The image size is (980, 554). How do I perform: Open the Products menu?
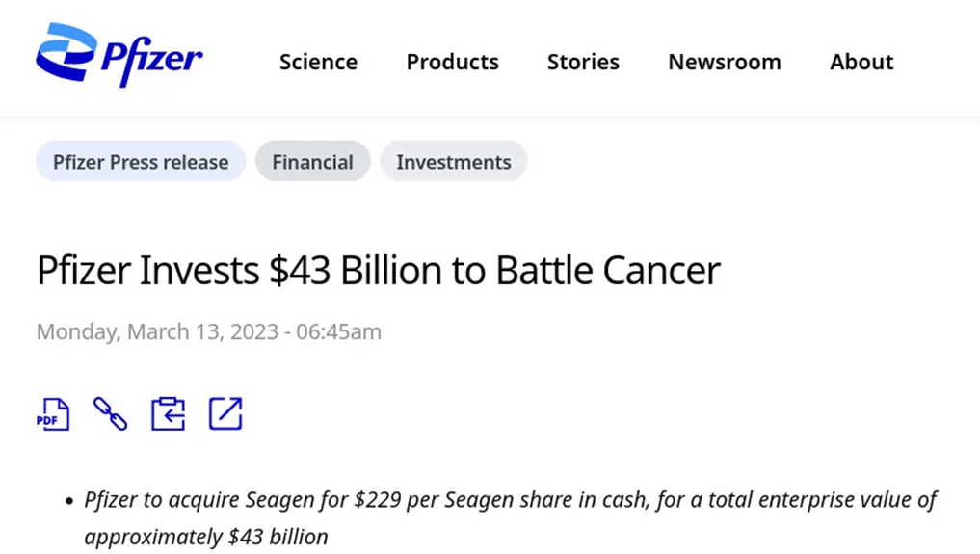(453, 62)
